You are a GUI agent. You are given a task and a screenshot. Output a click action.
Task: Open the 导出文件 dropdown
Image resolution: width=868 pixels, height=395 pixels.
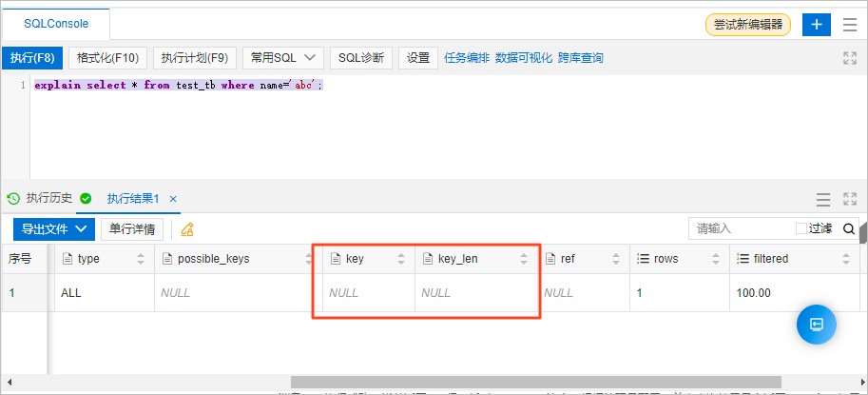(x=54, y=229)
